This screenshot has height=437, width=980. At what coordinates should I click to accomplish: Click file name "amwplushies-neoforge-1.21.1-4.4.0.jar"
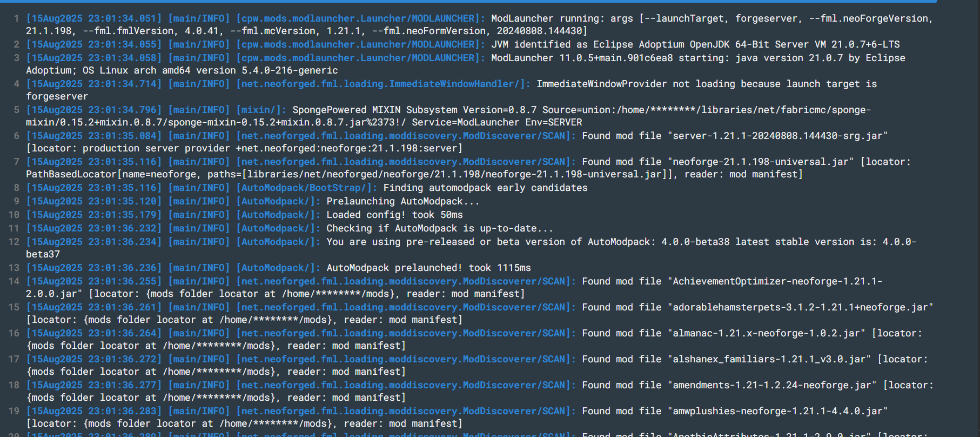[777, 411]
